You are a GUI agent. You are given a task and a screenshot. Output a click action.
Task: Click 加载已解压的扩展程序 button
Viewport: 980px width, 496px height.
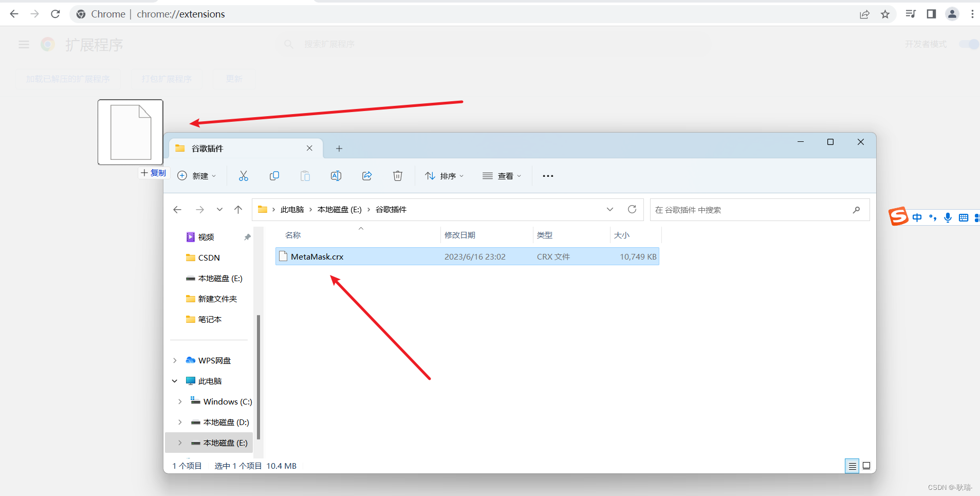coord(68,79)
